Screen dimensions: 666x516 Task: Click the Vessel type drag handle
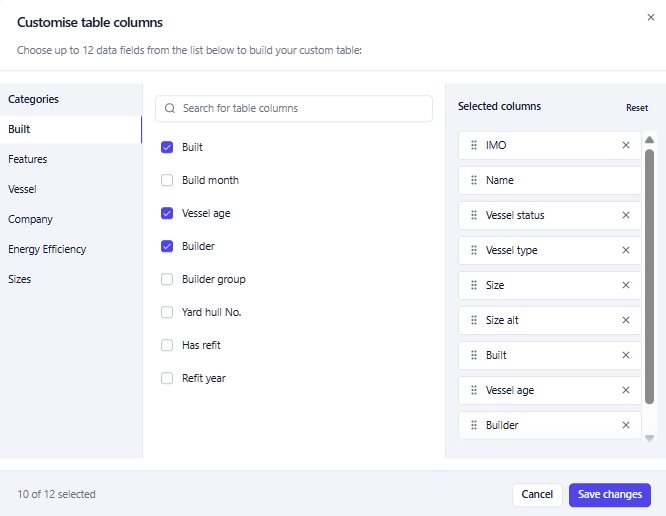(x=474, y=250)
